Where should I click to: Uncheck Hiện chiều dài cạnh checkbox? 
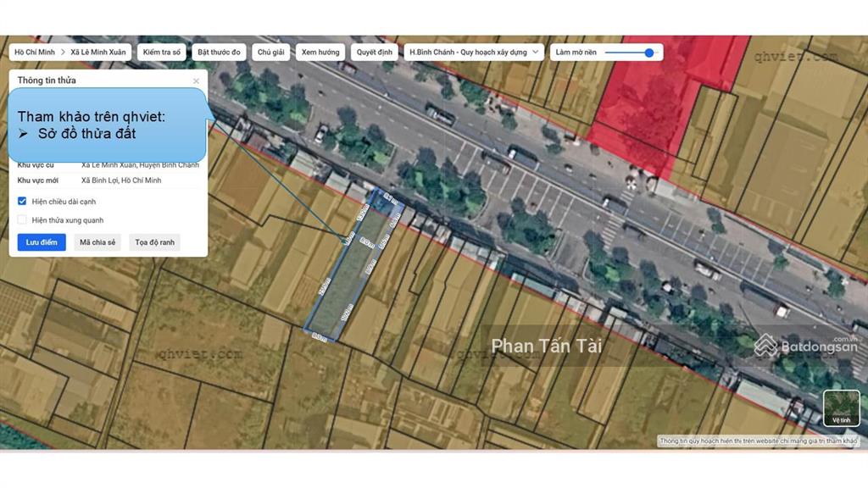pyautogui.click(x=22, y=202)
